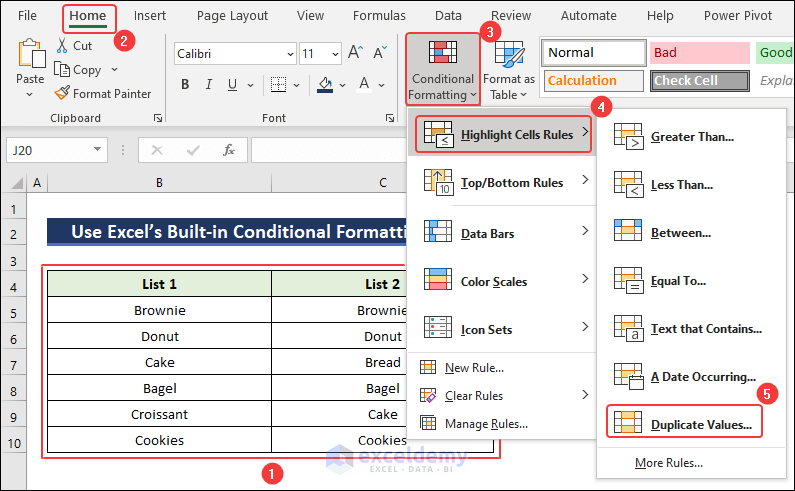The height and width of the screenshot is (491, 795).
Task: Open Name Box dropdown arrow
Action: [x=97, y=150]
